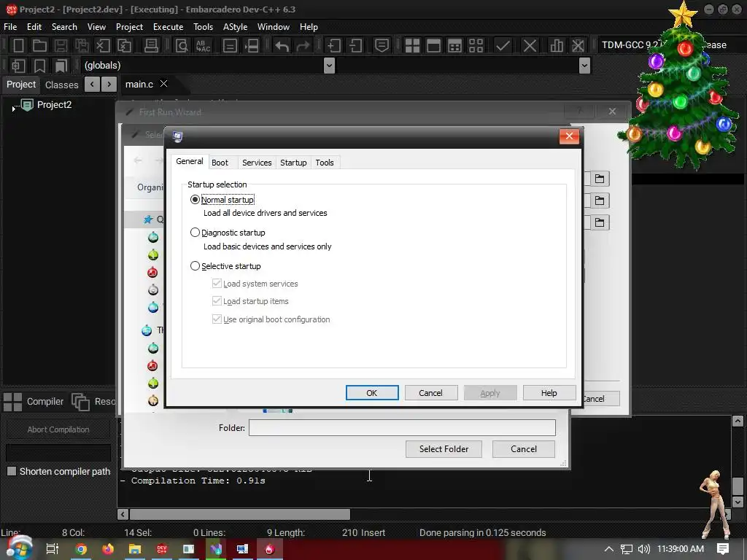Click the Goto Bookmark icon
Image resolution: width=747 pixels, height=560 pixels.
coord(61,66)
